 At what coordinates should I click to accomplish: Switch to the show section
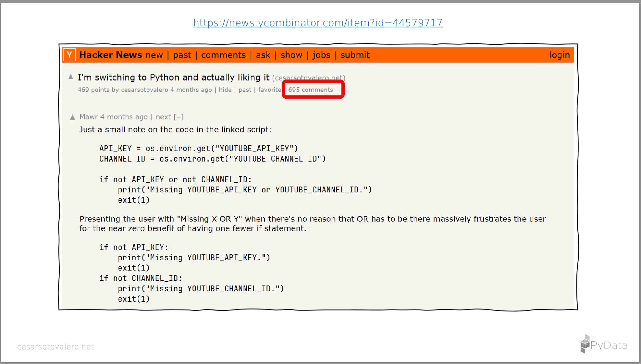[x=291, y=55]
